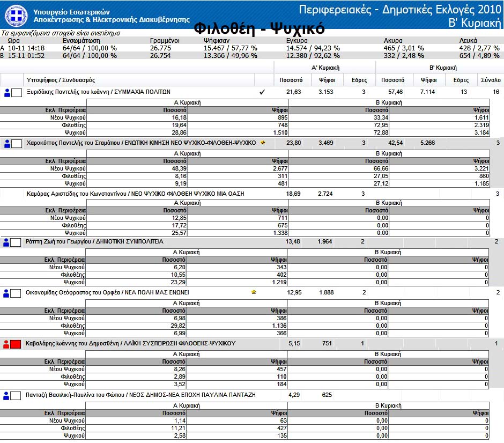The height and width of the screenshot is (443, 504).
Task: Click blue person icon beside Ξυριδάκης Παντελής
Action: [x=8, y=93]
